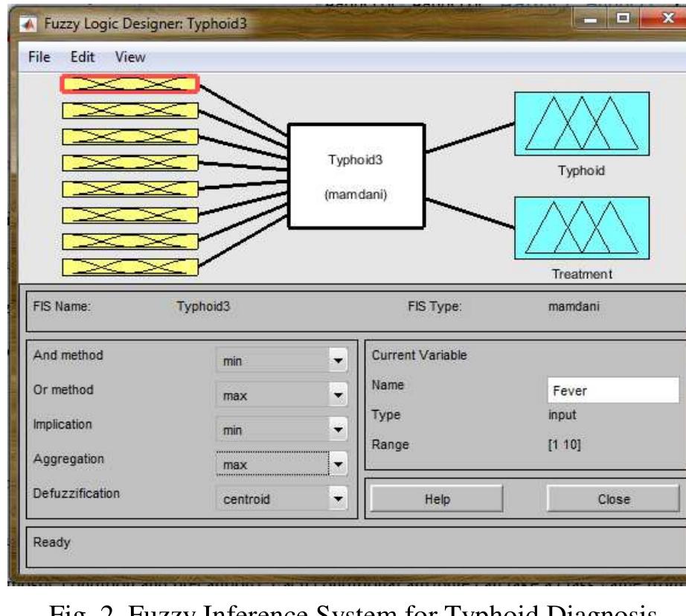Click the Close button in Current Variable panel
The image size is (686, 616).
[613, 498]
